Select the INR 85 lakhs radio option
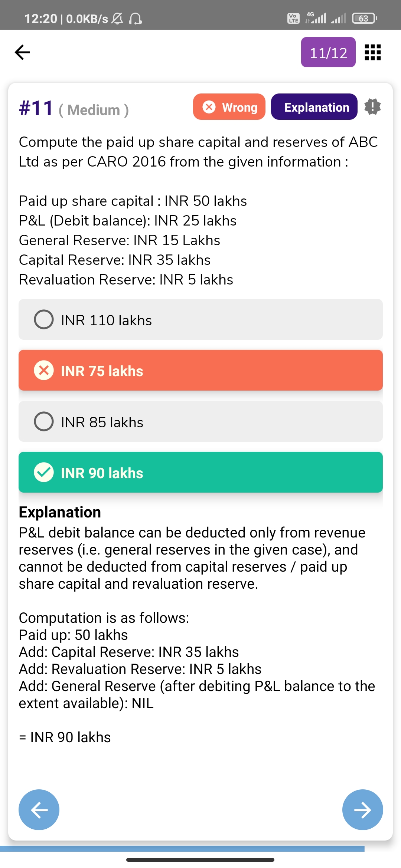 (x=44, y=421)
